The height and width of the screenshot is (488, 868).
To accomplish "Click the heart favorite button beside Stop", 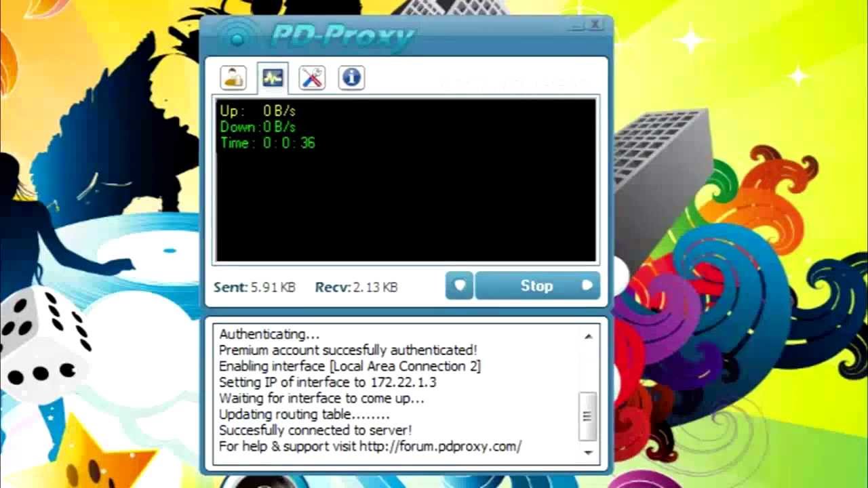I will pyautogui.click(x=459, y=286).
